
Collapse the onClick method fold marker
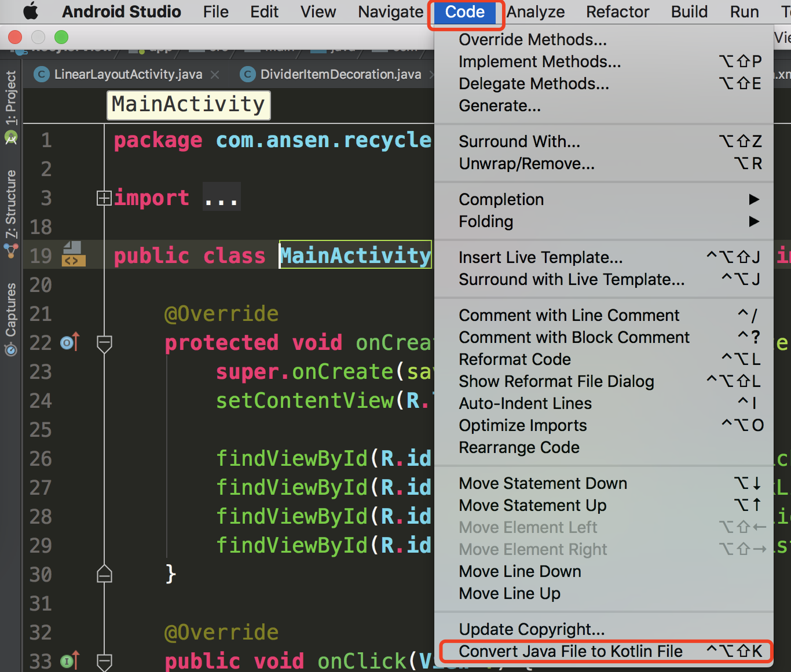(104, 662)
